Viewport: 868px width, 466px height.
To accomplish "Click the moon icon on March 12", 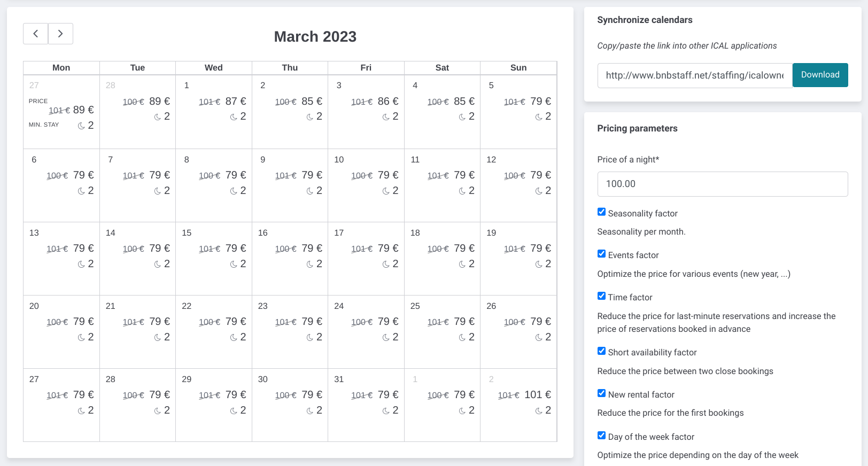I will tap(538, 190).
